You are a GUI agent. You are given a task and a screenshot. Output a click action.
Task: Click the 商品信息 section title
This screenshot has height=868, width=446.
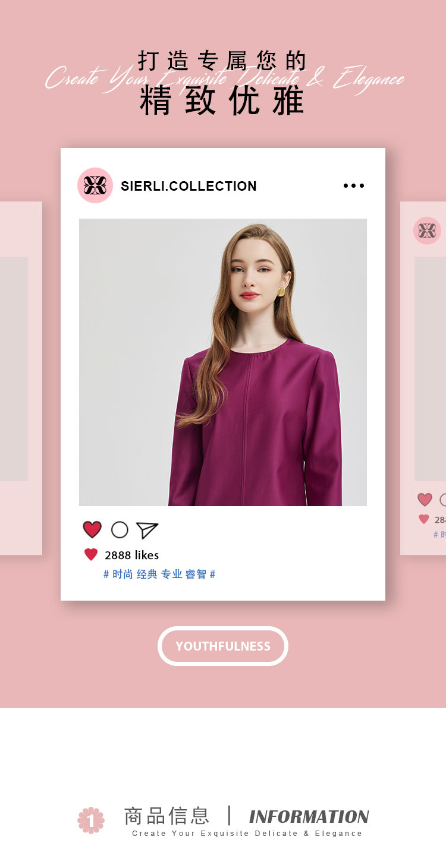click(167, 816)
